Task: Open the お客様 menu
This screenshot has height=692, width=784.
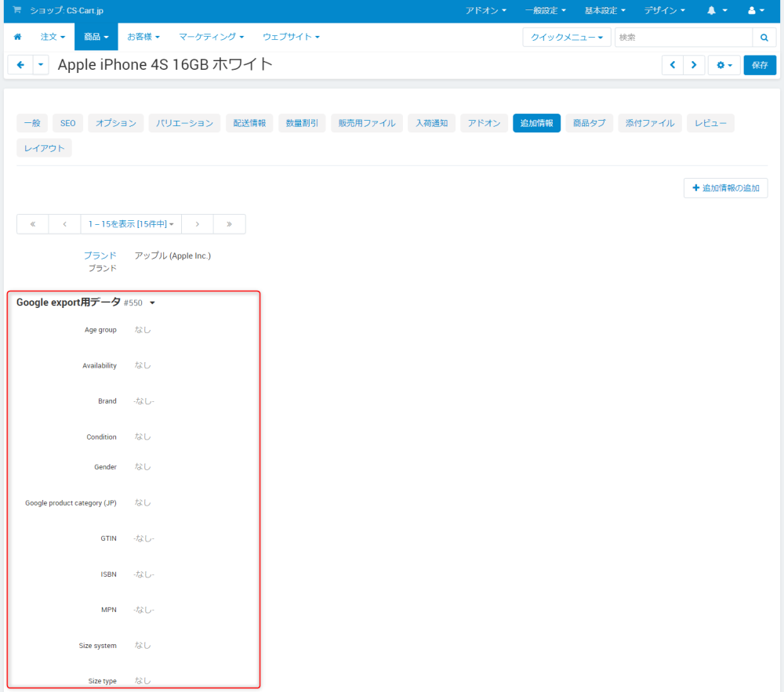Action: [x=143, y=37]
